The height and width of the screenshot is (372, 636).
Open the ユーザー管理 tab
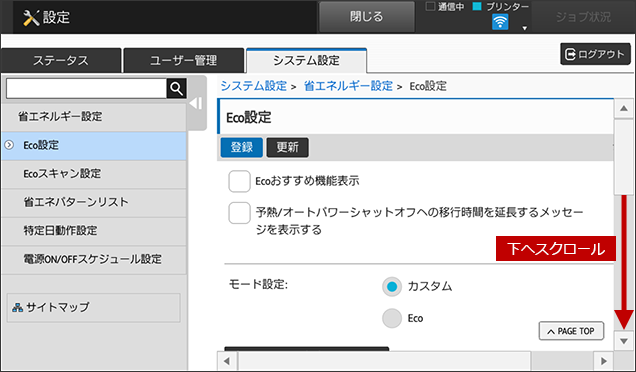[184, 60]
